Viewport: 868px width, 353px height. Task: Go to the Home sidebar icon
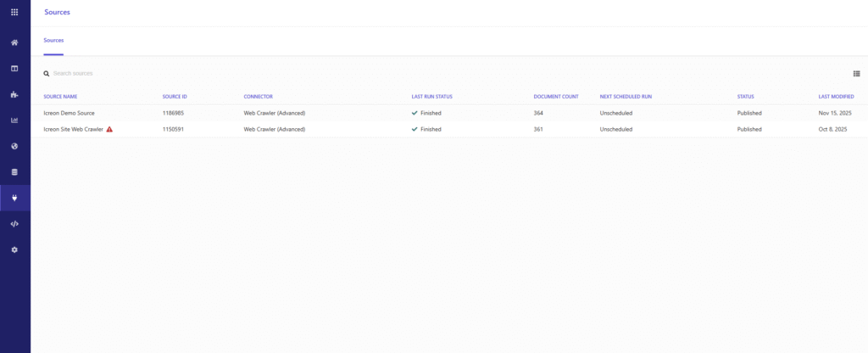click(x=14, y=42)
